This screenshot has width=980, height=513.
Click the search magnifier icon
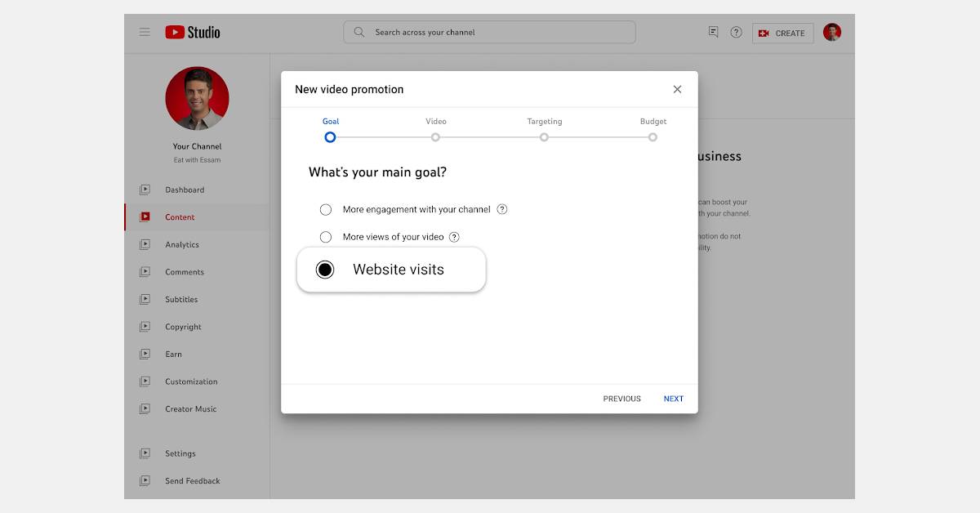click(x=359, y=32)
